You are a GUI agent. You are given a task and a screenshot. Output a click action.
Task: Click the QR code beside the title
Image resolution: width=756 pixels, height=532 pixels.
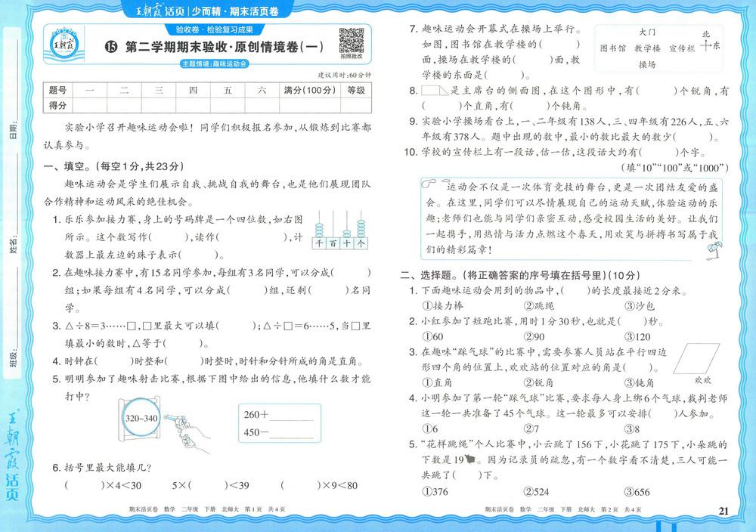pos(351,41)
